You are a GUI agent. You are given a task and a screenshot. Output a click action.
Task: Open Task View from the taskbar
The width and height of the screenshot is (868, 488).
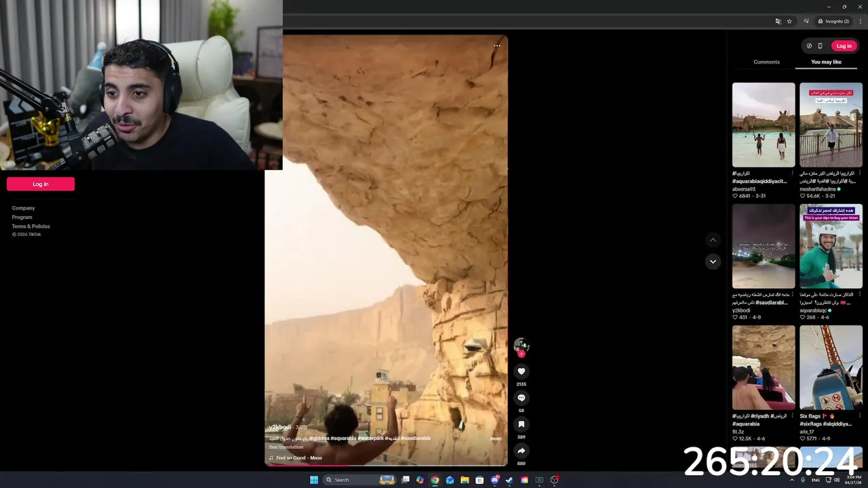click(405, 480)
